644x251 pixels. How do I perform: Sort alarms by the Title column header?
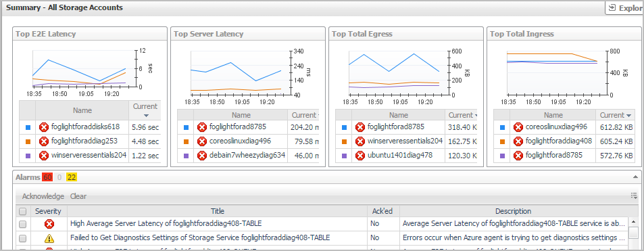[218, 211]
